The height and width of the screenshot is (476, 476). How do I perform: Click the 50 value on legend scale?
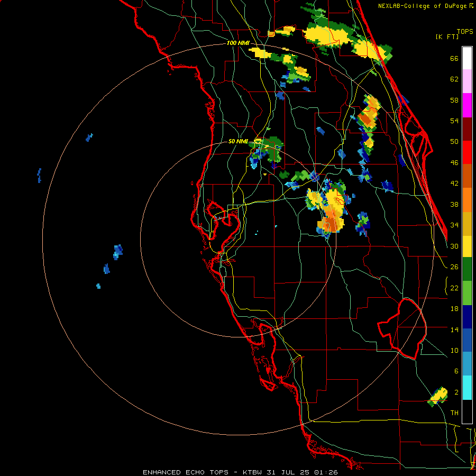tap(454, 142)
